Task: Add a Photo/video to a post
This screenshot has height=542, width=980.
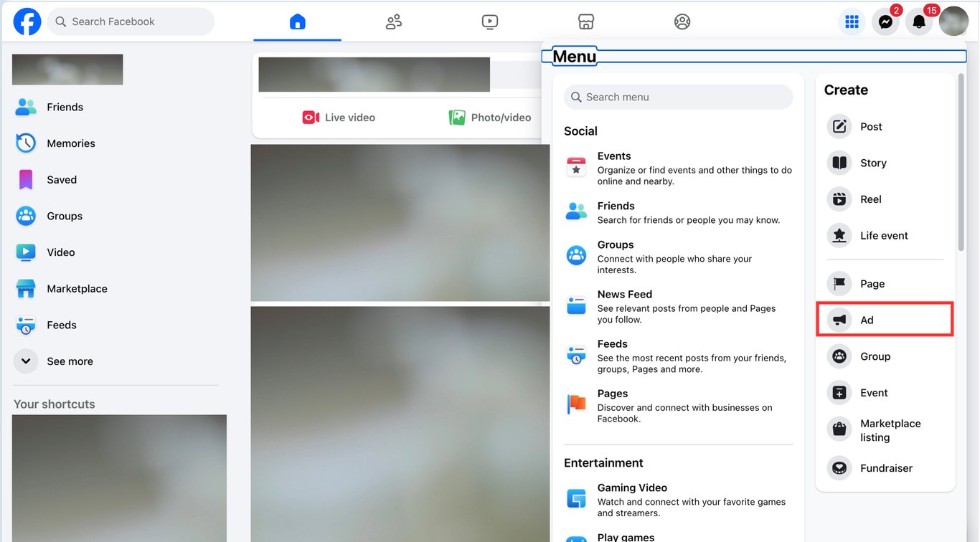Action: (490, 118)
